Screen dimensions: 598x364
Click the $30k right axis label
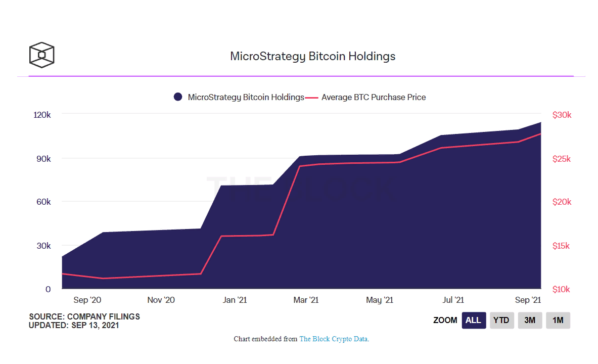pyautogui.click(x=562, y=115)
